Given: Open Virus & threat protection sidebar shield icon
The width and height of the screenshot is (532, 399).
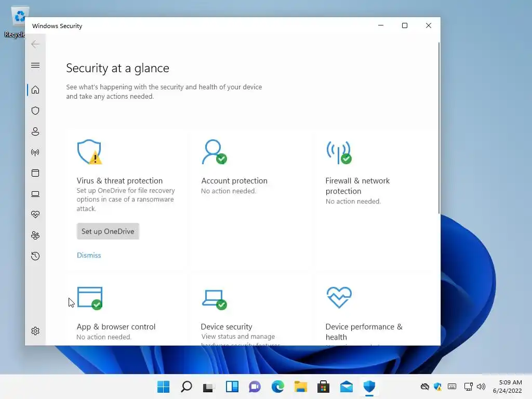Looking at the screenshot, I should pos(35,111).
